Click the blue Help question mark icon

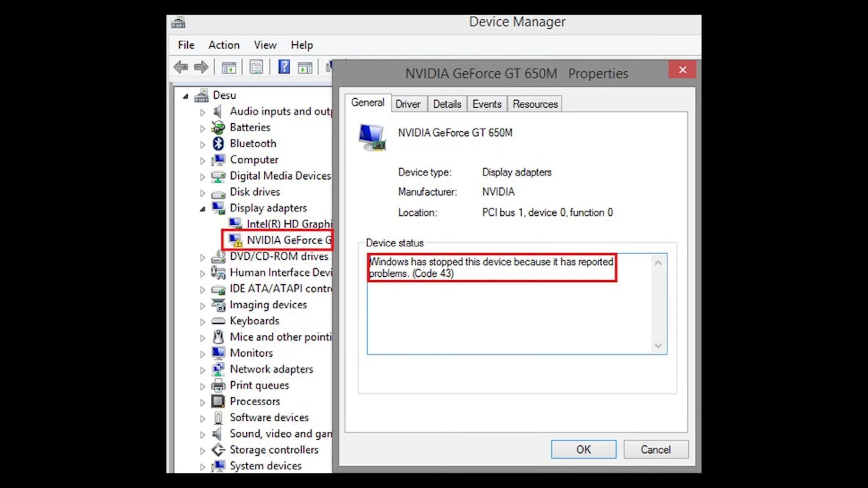(284, 67)
